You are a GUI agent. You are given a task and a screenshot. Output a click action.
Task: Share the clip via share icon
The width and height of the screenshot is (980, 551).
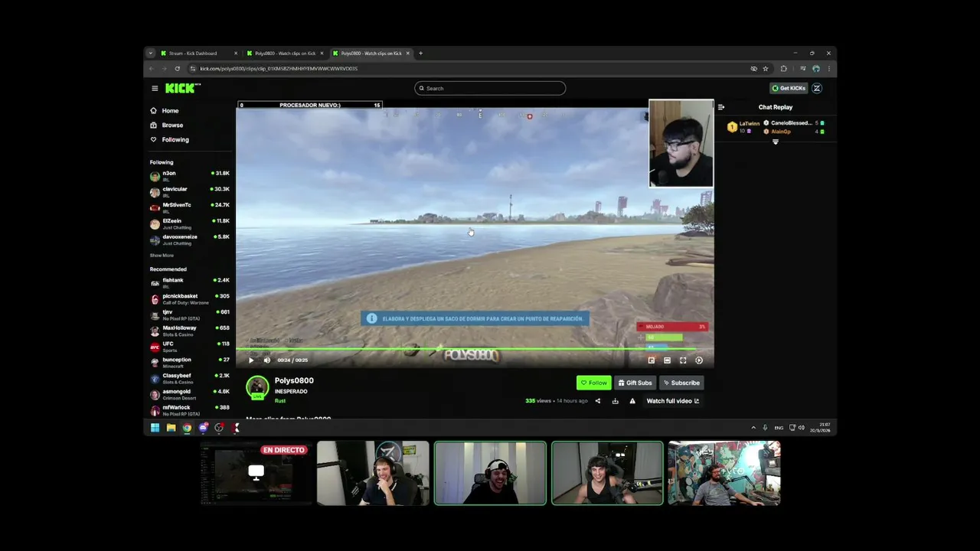598,401
